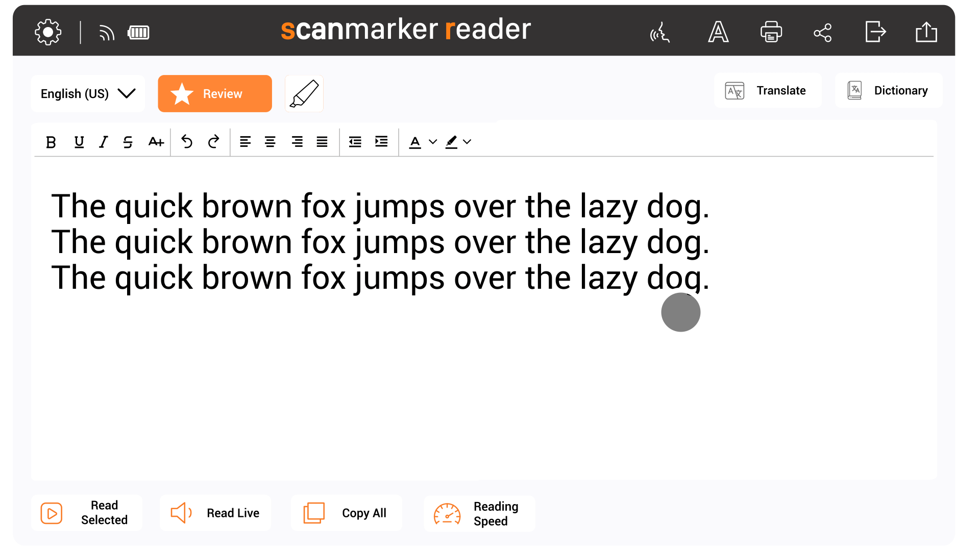The image size is (980, 551).
Task: Select the justify alignment toolbar item
Action: [x=322, y=141]
